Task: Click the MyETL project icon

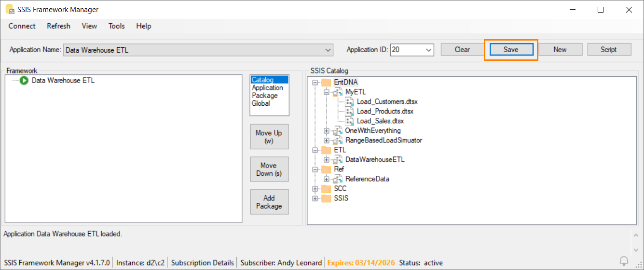Action: (338, 92)
